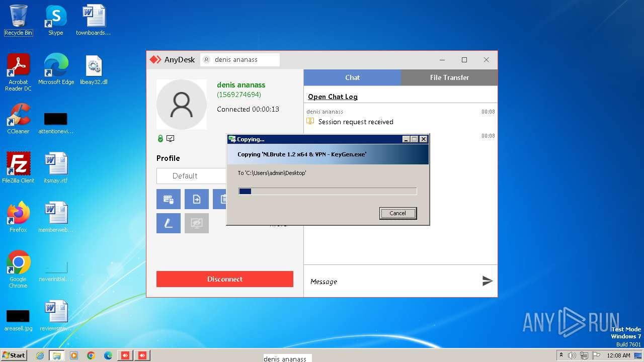
Task: Click the user avatar placeholder image
Action: tap(182, 105)
